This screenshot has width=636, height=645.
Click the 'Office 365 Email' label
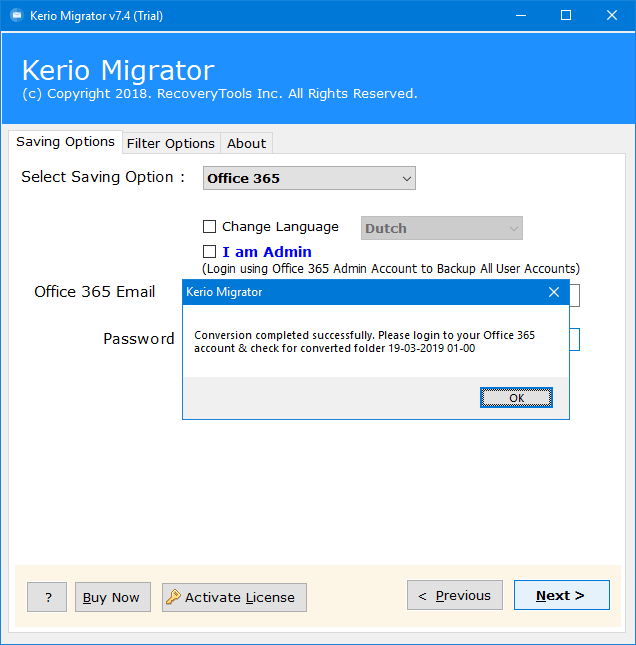click(x=95, y=292)
